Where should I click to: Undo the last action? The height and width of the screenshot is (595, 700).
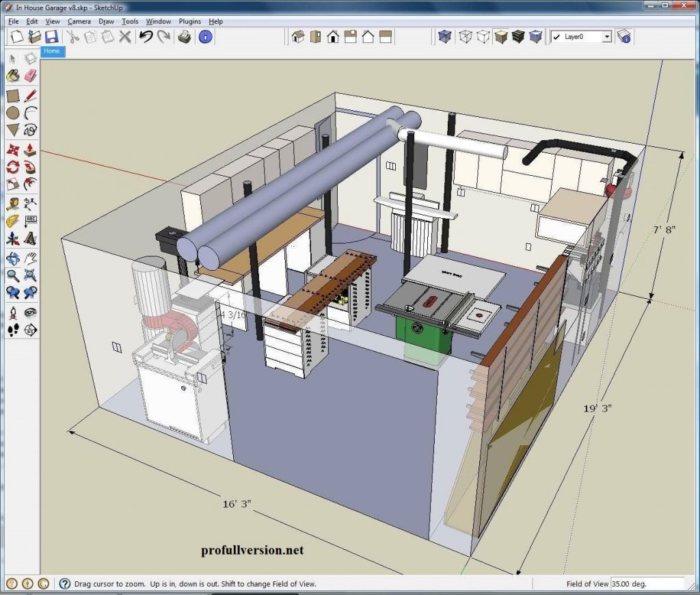tap(147, 38)
